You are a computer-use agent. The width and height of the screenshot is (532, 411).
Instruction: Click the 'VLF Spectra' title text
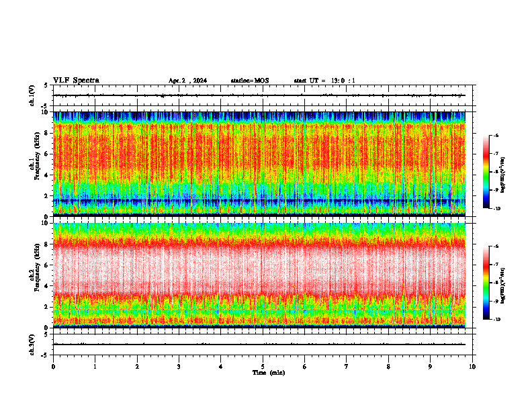pyautogui.click(x=76, y=81)
